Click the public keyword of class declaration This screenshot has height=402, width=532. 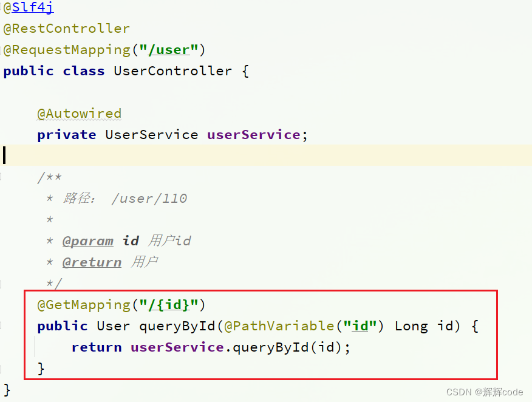click(29, 71)
